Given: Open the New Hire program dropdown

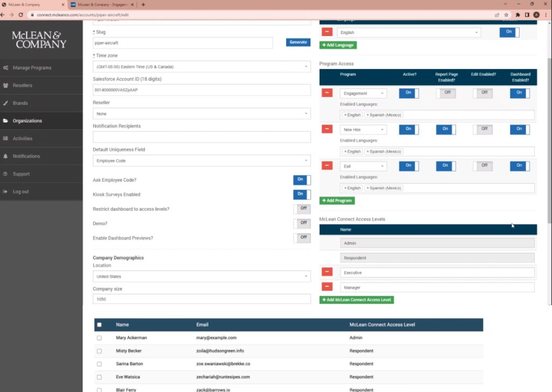Looking at the screenshot, I should (x=363, y=129).
